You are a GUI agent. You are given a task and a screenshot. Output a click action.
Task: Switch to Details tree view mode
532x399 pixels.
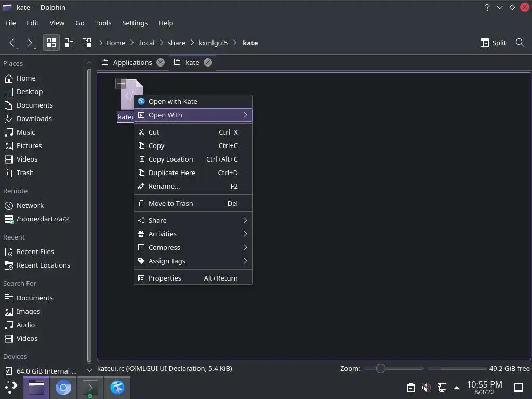[x=87, y=43]
